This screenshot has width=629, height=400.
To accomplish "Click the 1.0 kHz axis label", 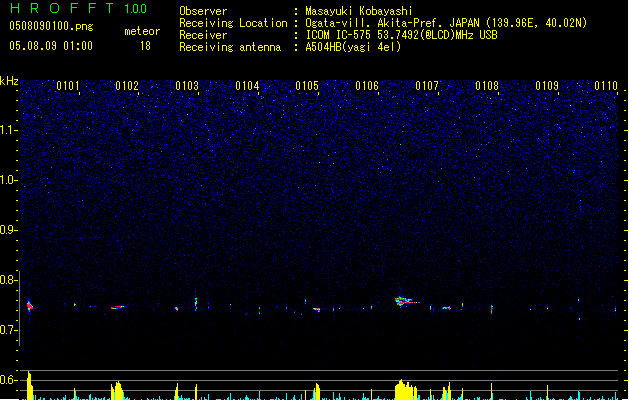I will pos(8,180).
